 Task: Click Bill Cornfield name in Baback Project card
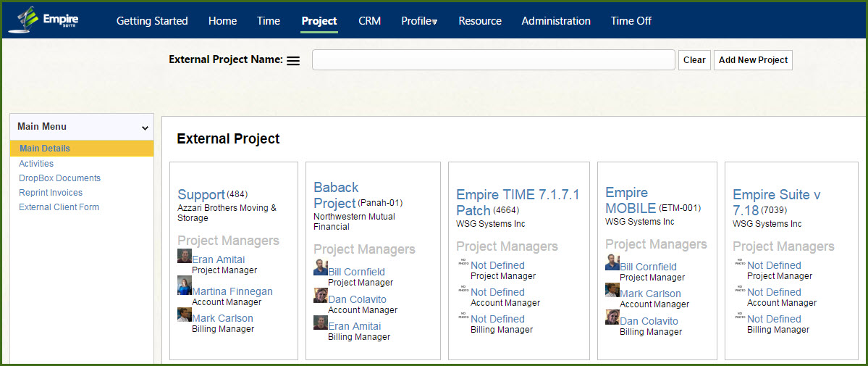356,272
